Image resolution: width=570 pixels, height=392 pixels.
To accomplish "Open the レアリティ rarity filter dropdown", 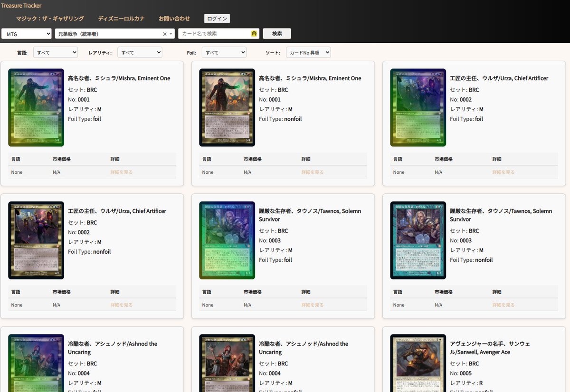I will click(140, 53).
